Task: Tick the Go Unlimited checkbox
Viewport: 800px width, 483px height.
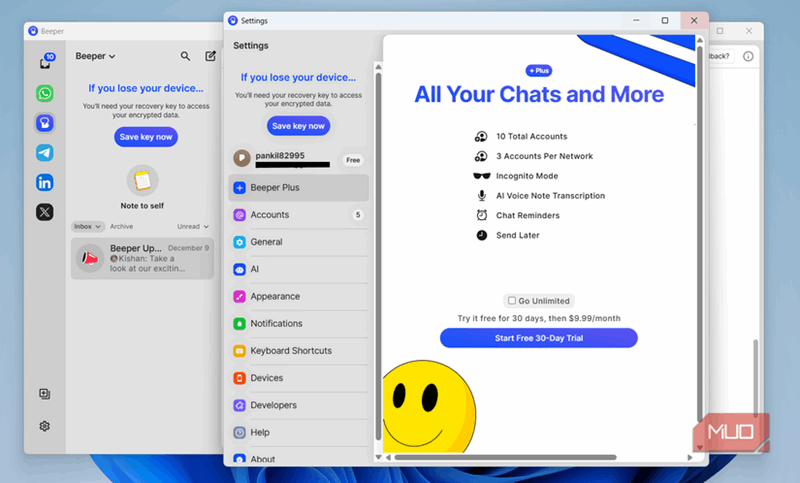Action: point(512,300)
